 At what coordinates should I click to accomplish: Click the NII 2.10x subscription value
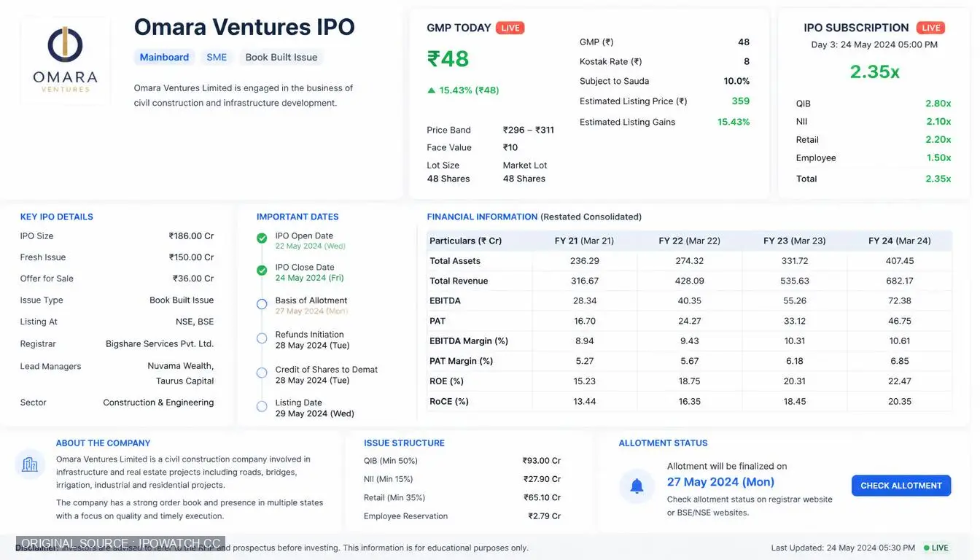(938, 122)
